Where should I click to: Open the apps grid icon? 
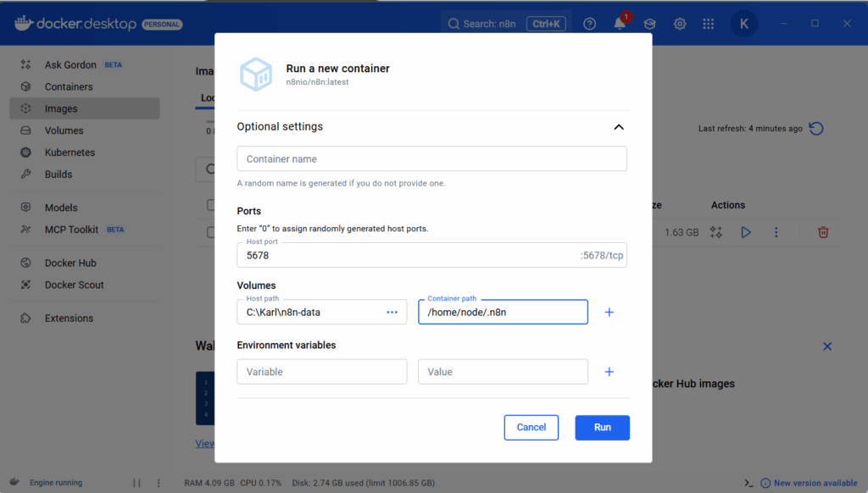point(709,24)
